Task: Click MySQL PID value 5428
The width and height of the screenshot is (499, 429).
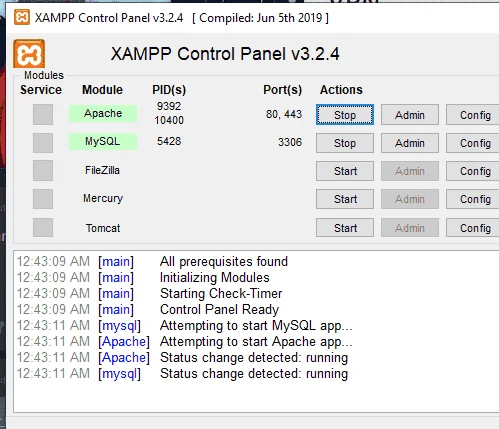Action: (x=169, y=141)
